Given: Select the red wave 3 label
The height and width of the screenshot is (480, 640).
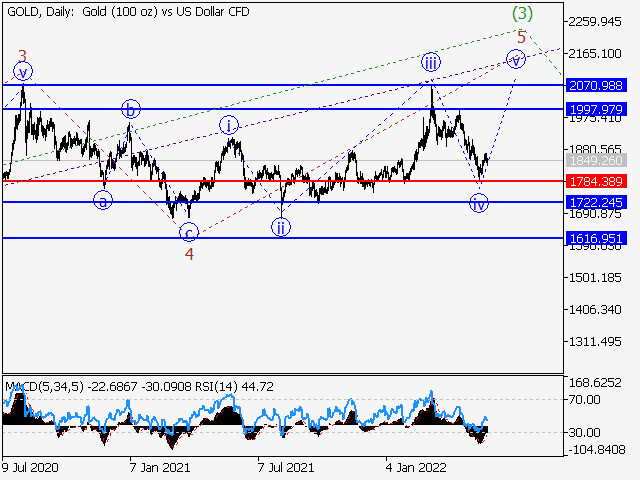Looking at the screenshot, I should coord(22,56).
